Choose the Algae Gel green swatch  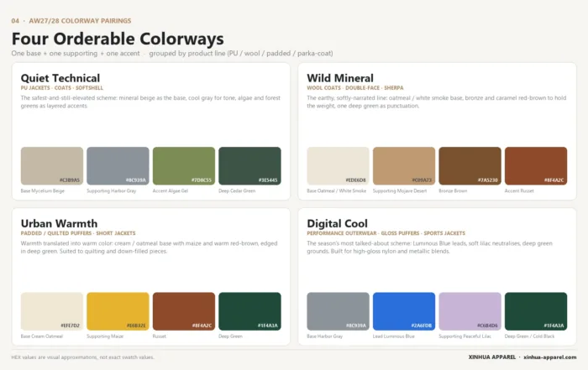pyautogui.click(x=184, y=166)
